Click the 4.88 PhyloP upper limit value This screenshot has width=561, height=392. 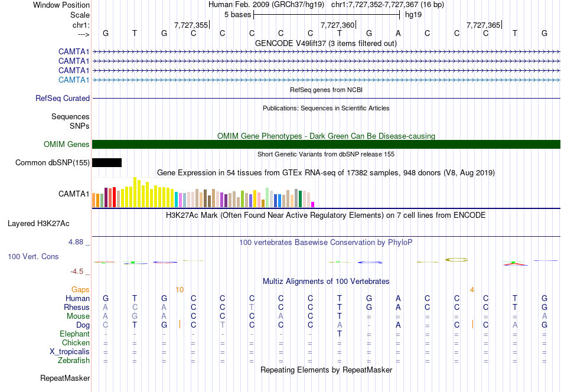pos(76,242)
